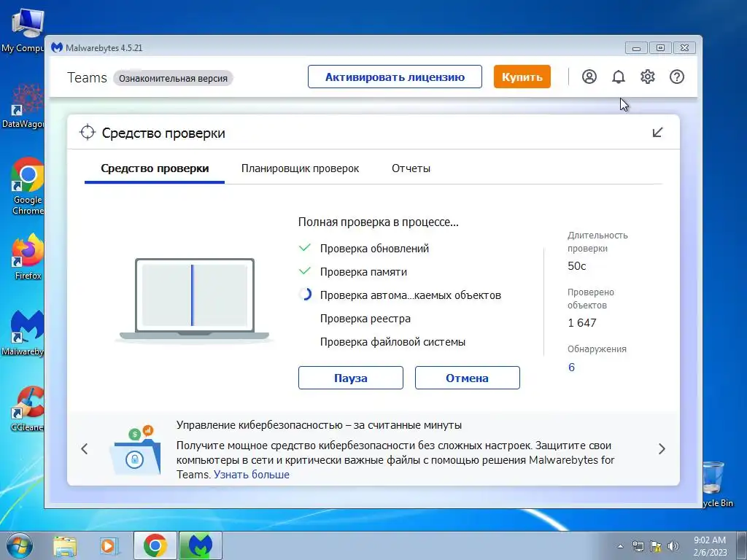Select the Firefox desktop shortcut
Image resolution: width=747 pixels, height=560 pixels.
[x=28, y=257]
